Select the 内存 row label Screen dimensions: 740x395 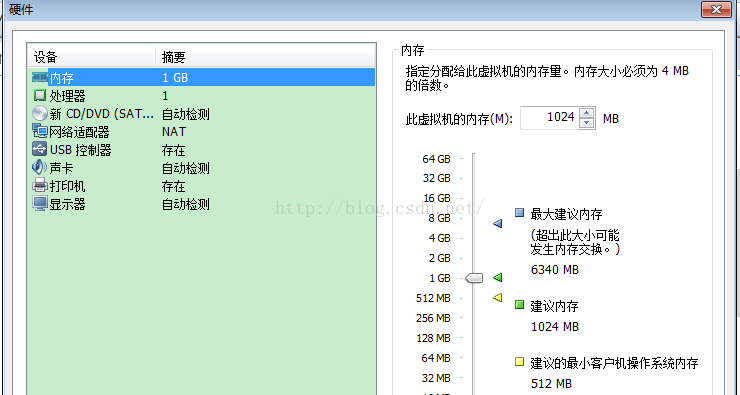point(61,78)
